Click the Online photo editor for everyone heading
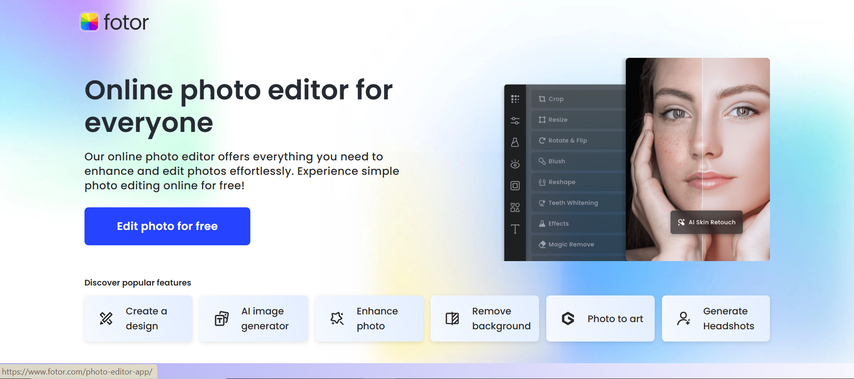The image size is (854, 379). [238, 107]
